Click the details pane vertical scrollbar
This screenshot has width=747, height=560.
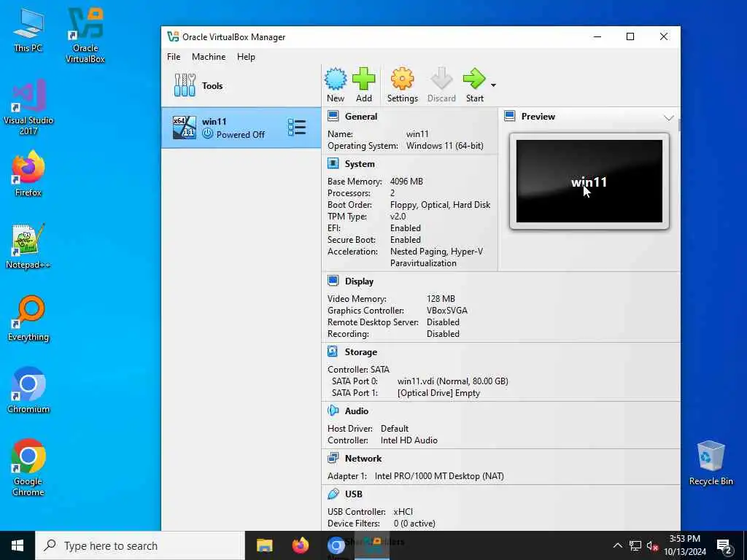coord(679,125)
